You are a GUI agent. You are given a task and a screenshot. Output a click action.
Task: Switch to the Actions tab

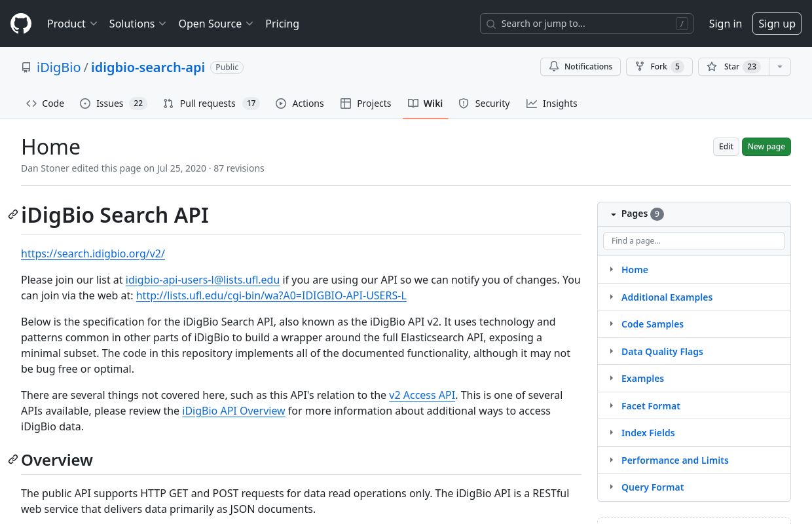pyautogui.click(x=300, y=103)
